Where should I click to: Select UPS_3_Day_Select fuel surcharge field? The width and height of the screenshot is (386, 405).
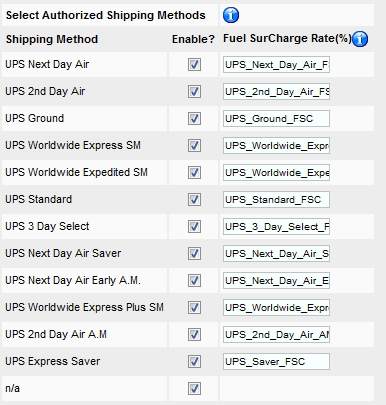click(276, 227)
